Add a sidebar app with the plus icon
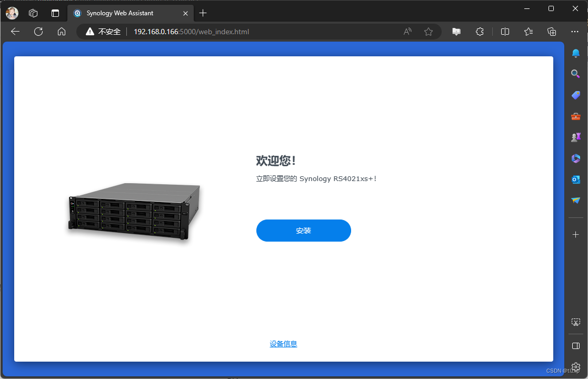The height and width of the screenshot is (379, 588). [x=575, y=235]
